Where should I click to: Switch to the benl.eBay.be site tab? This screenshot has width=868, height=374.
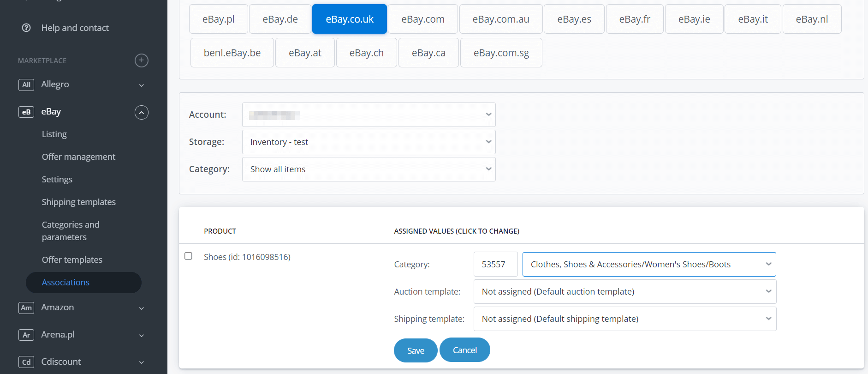[x=232, y=53]
